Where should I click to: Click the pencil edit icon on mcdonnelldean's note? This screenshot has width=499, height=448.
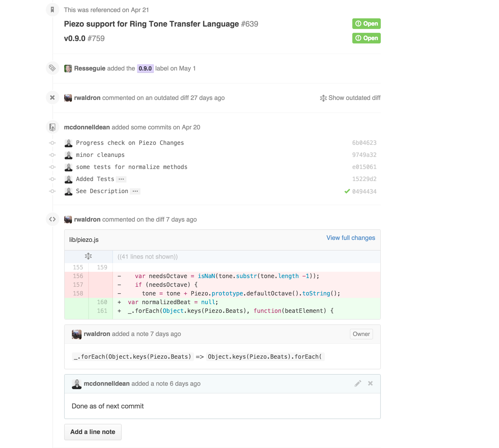click(358, 383)
